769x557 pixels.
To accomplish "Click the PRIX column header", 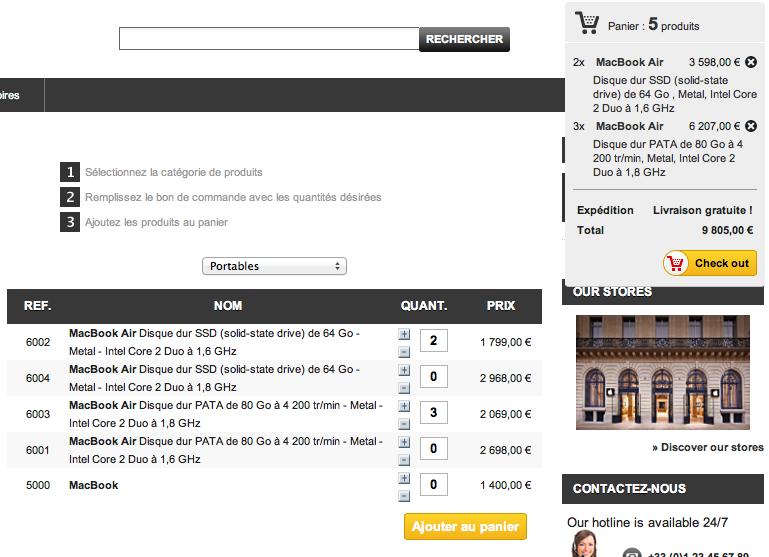I will coord(501,306).
